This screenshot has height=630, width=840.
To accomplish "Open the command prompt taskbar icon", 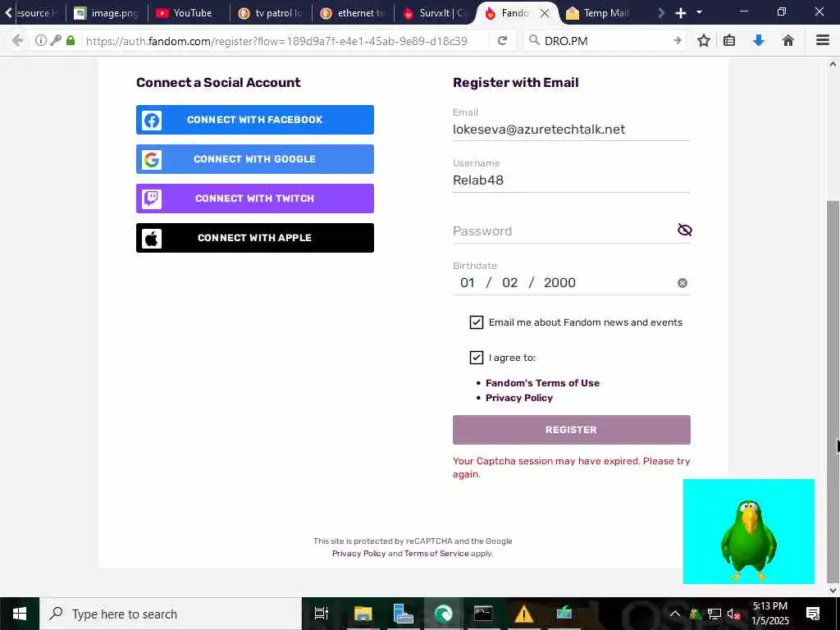I will pyautogui.click(x=483, y=614).
